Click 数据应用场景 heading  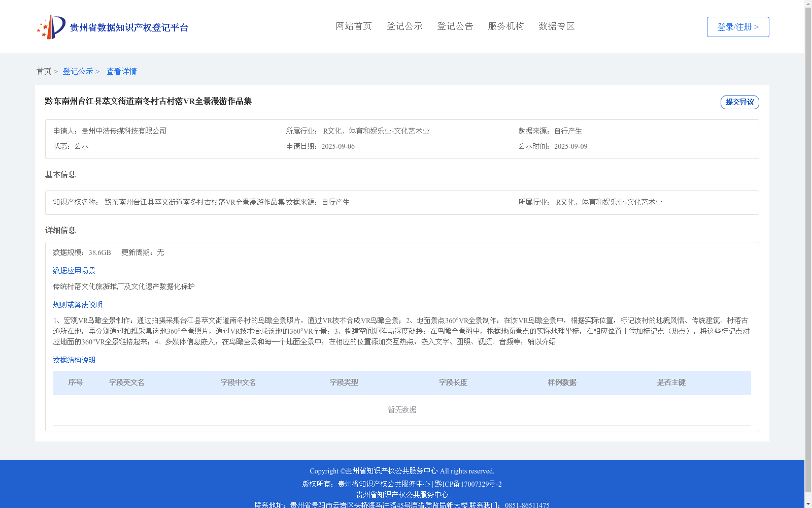pos(74,271)
